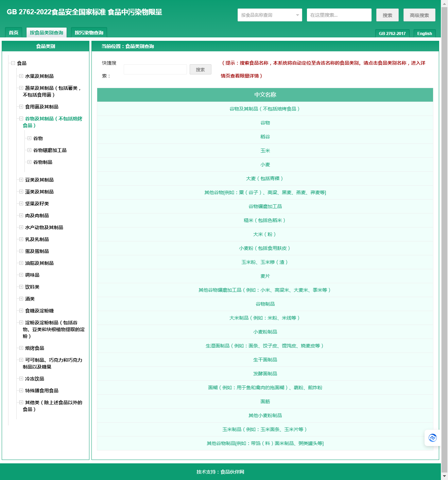Open the 大麦（包括青稞） link
The width and height of the screenshot is (448, 480).
click(265, 178)
